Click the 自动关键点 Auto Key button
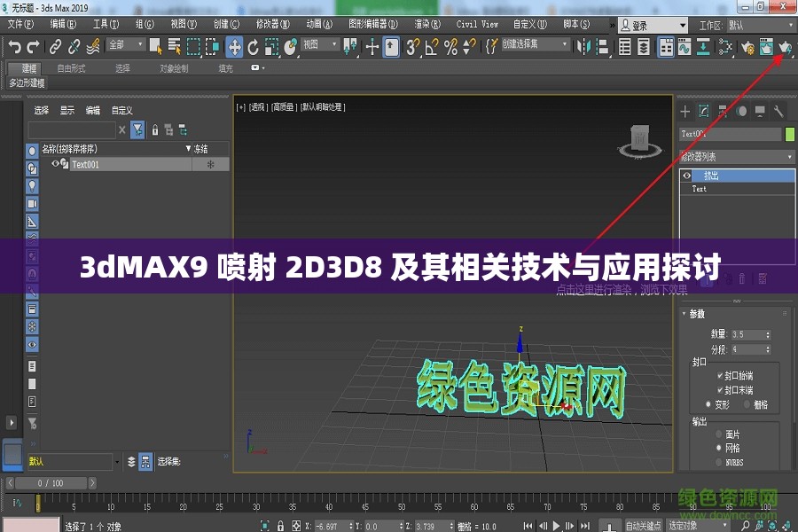The height and width of the screenshot is (532, 798). point(644,526)
